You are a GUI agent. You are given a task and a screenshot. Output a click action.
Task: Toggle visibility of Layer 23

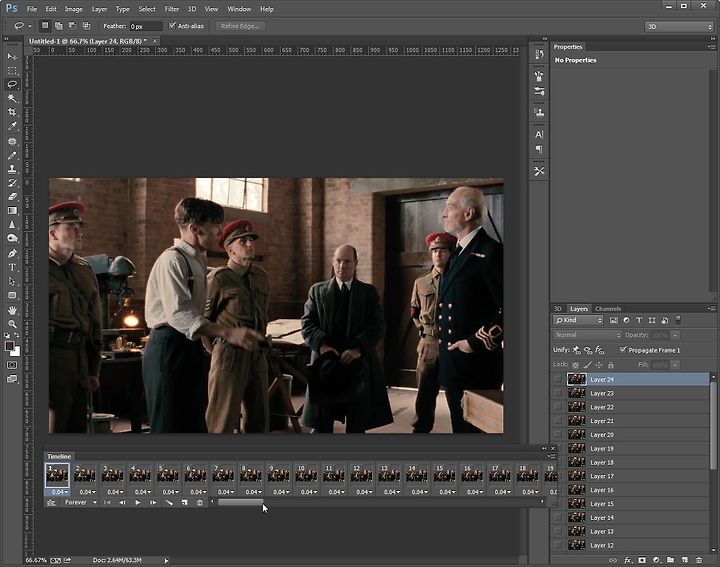(558, 393)
